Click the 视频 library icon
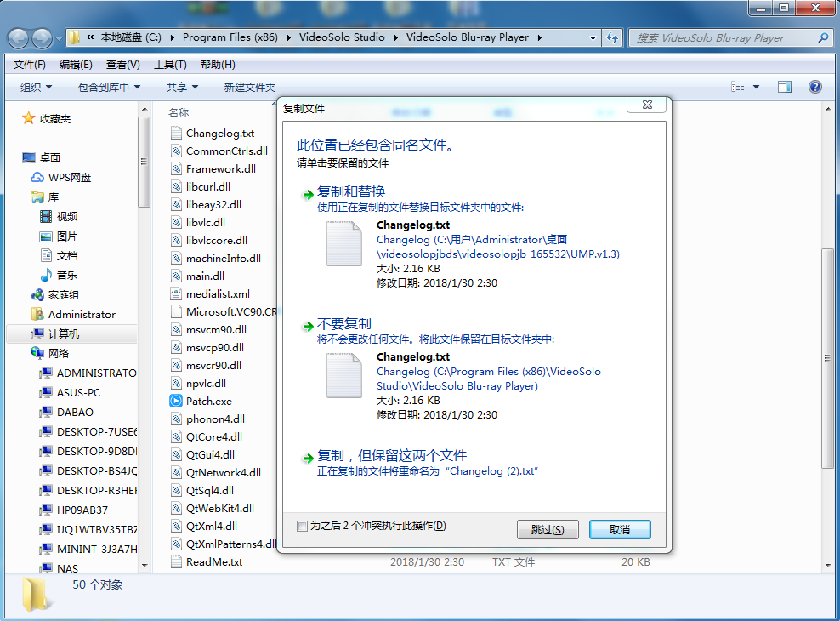 46,216
